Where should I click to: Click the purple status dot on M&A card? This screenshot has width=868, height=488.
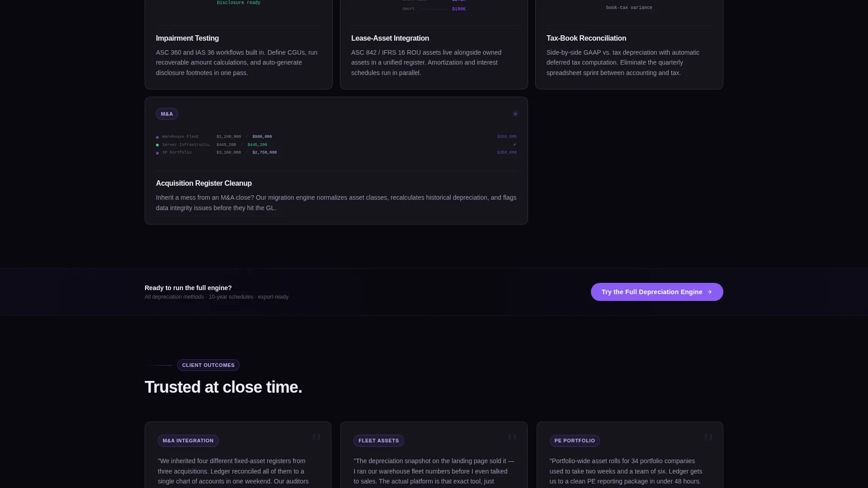pyautogui.click(x=515, y=114)
